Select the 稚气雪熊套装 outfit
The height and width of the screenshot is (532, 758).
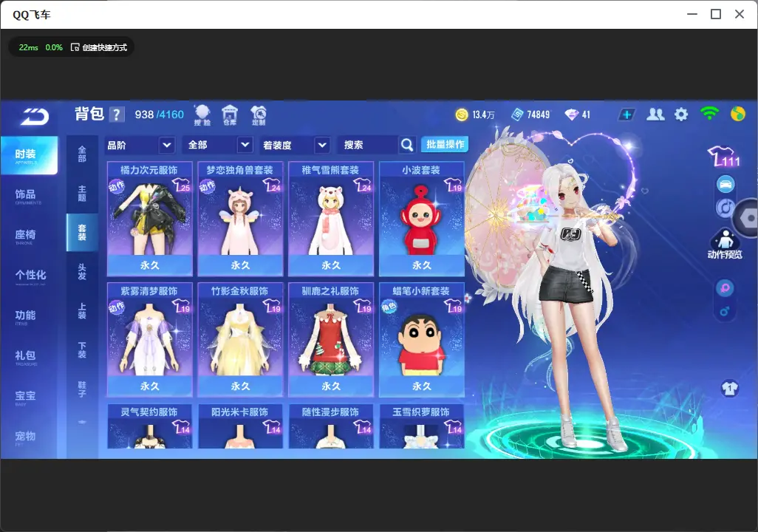331,219
